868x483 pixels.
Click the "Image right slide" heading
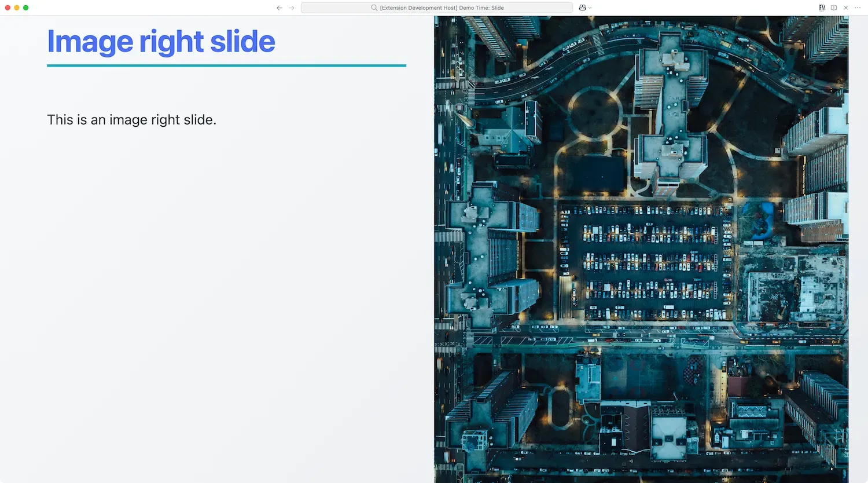coord(161,42)
